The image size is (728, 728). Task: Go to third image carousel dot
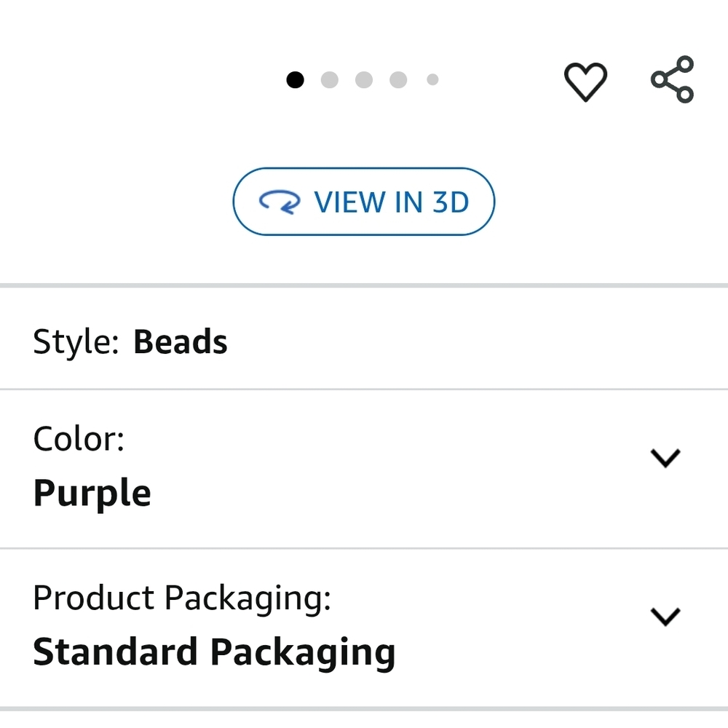pyautogui.click(x=364, y=80)
